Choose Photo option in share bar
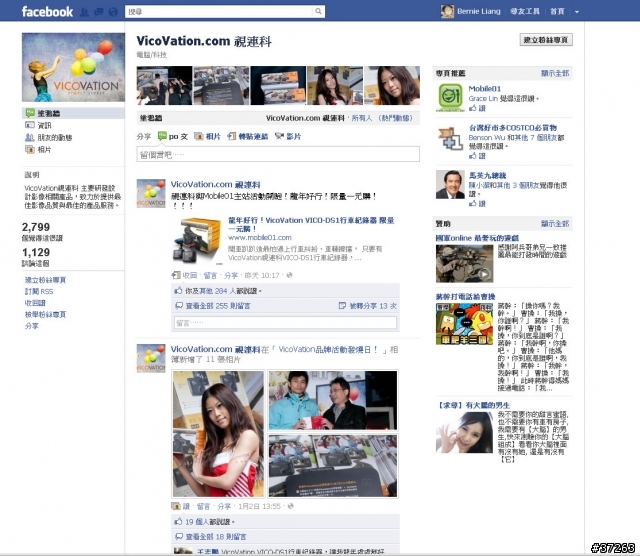The width and height of the screenshot is (640, 556). point(207,136)
